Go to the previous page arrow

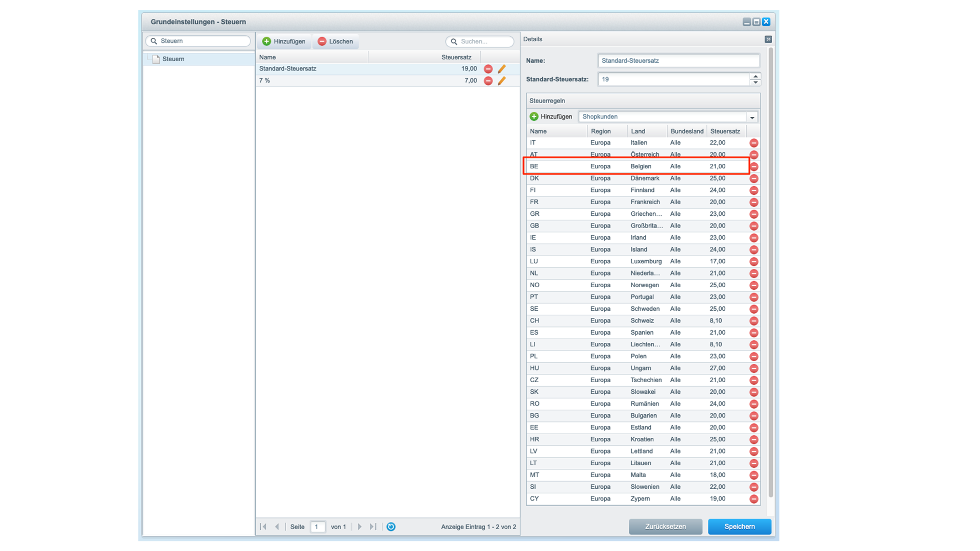[x=277, y=527]
